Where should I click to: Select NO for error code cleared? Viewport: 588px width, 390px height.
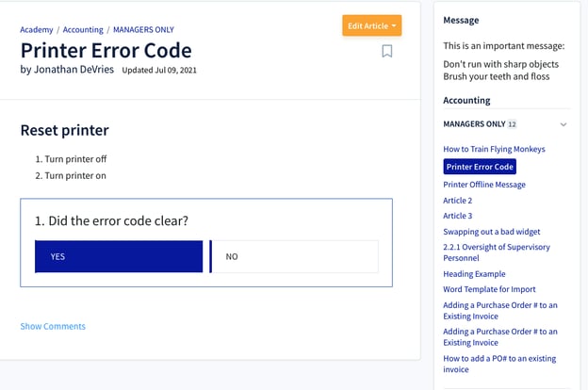tap(294, 256)
